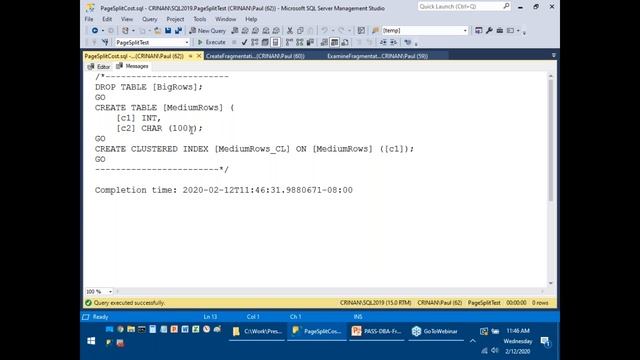
Task: Click the navigate backward toolbar icon
Action: click(x=95, y=31)
